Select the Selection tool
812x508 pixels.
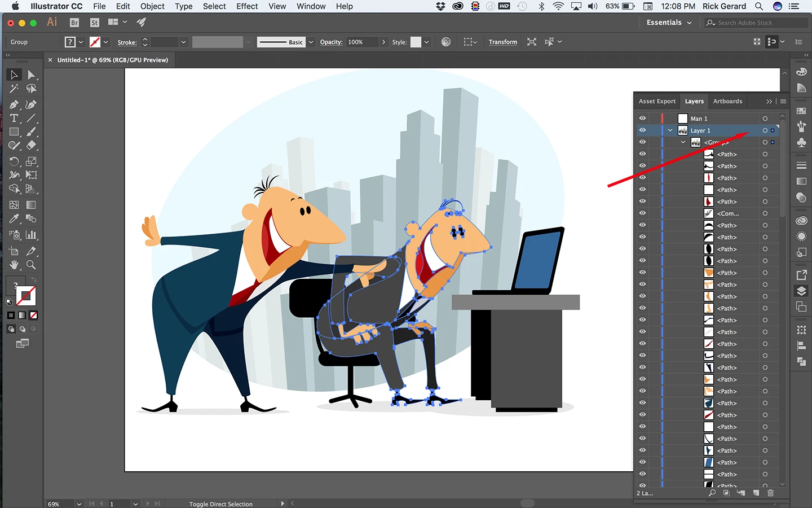14,75
